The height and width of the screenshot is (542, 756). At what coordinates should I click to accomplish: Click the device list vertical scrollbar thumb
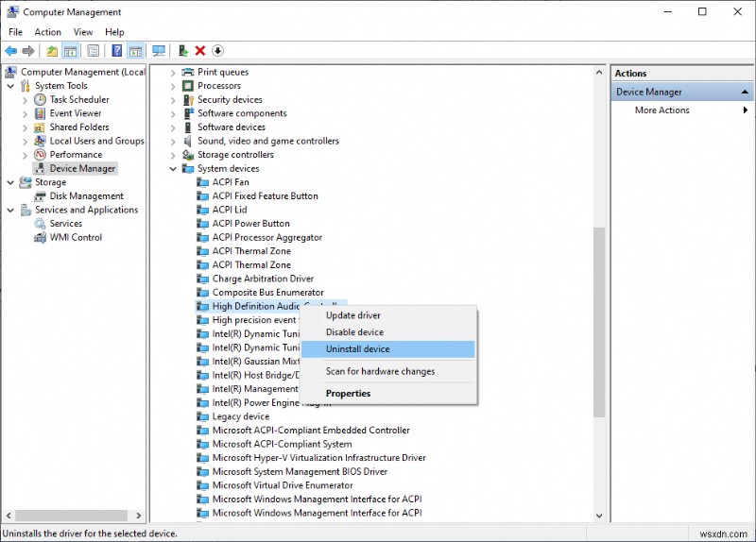[x=599, y=322]
